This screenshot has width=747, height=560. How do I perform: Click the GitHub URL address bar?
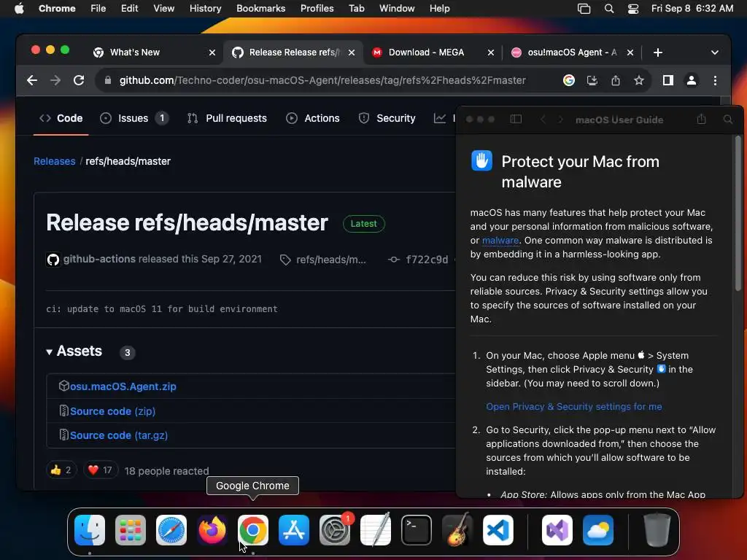point(322,80)
